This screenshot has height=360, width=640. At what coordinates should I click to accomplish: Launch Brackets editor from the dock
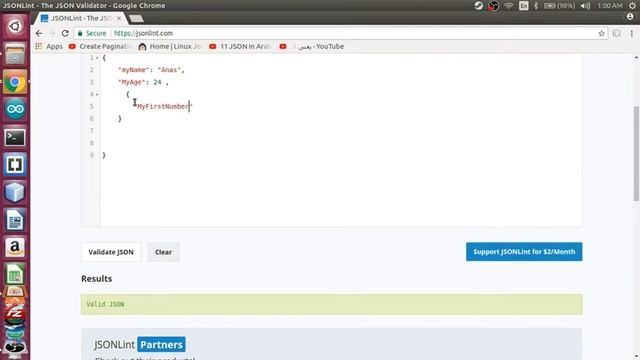click(x=15, y=165)
